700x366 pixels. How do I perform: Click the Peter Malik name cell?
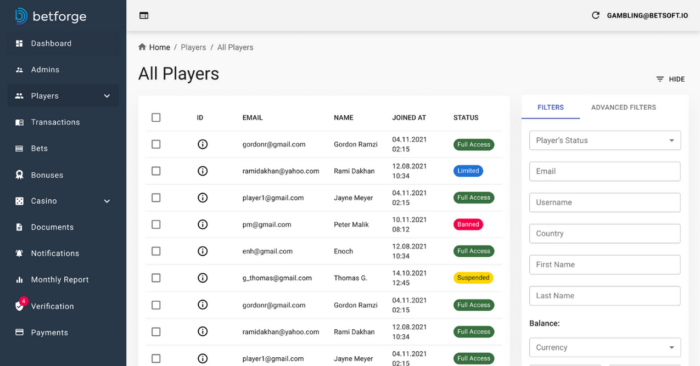[x=351, y=225]
